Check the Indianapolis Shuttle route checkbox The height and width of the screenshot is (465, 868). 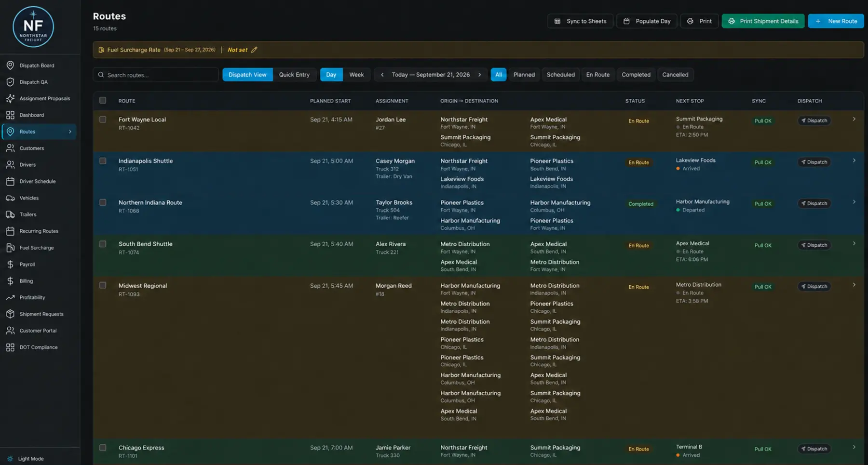[x=103, y=161]
